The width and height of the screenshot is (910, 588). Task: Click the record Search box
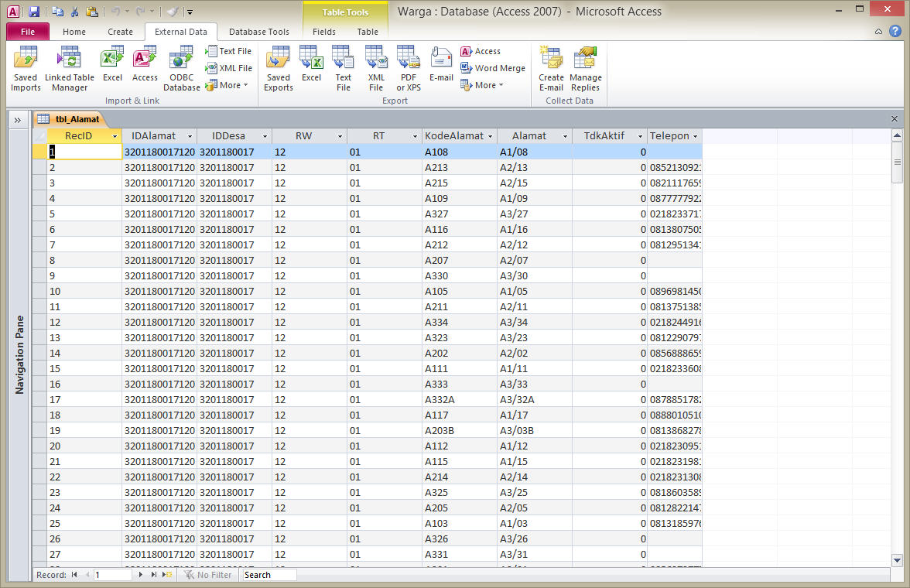(x=269, y=575)
